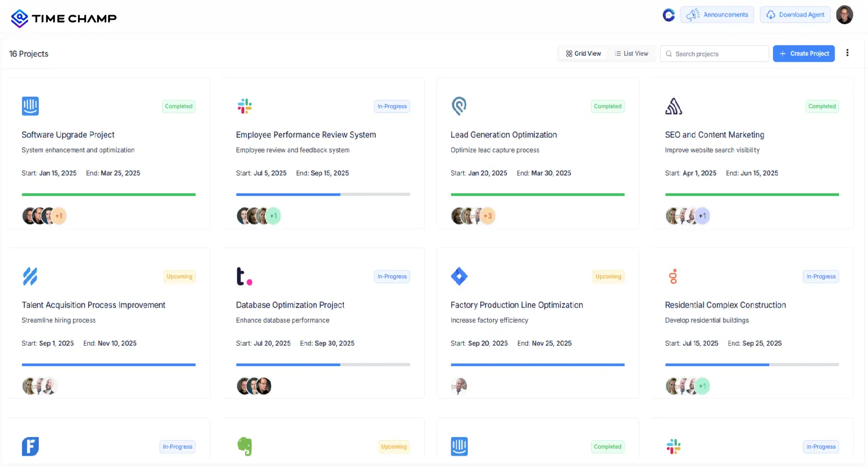The width and height of the screenshot is (868, 467).
Task: Click In-Progress badge on Database Optimization Project
Action: 392,276
